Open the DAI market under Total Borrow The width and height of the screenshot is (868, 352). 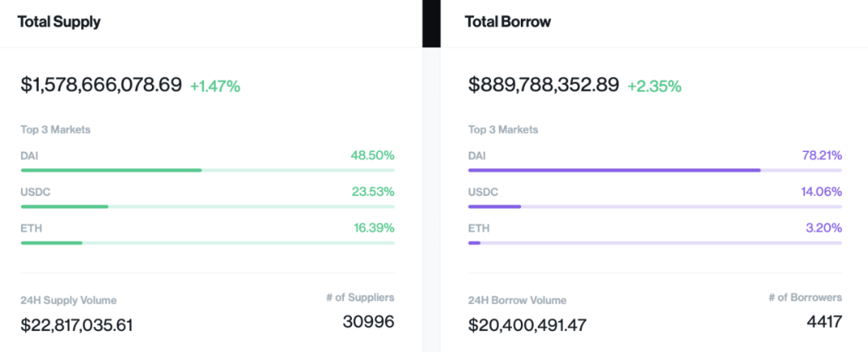coord(477,155)
